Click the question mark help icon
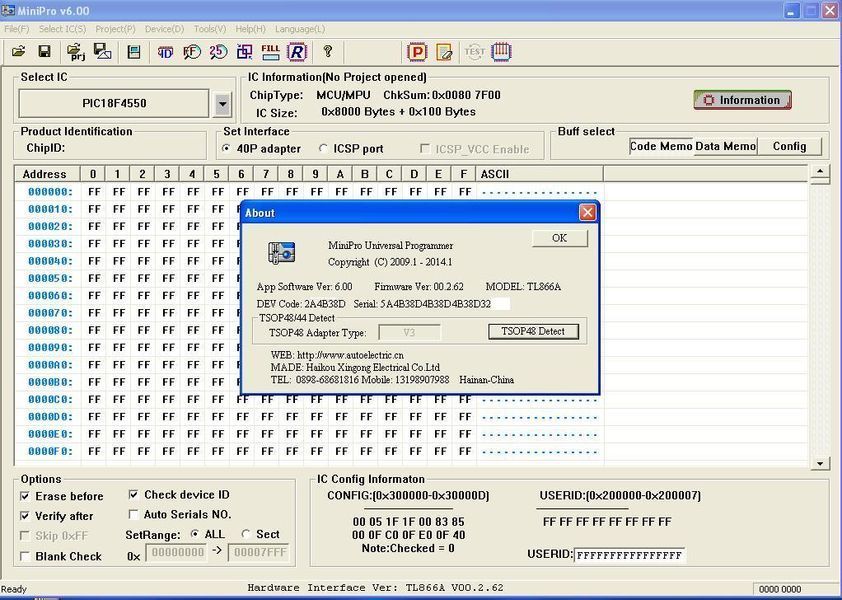Image resolution: width=842 pixels, height=600 pixels. [x=328, y=52]
